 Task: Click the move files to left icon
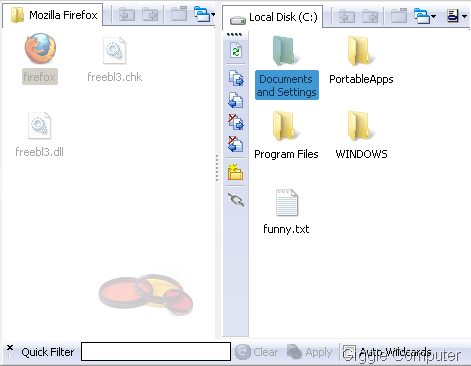[236, 144]
